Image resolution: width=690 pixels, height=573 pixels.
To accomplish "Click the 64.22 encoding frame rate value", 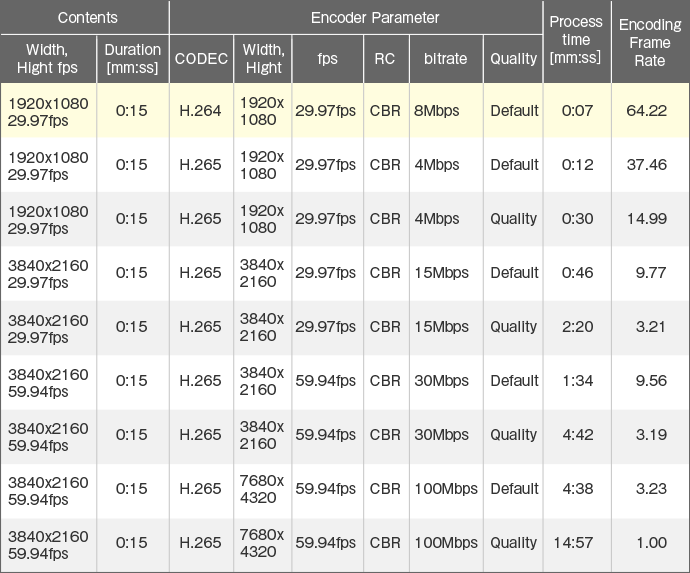I will tap(646, 110).
